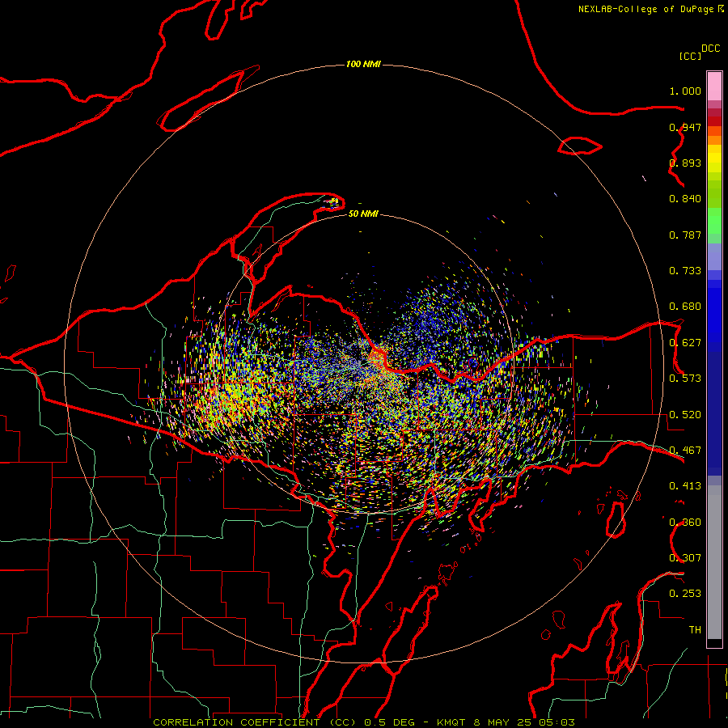The image size is (728, 728).
Task: Select the 0.680 legend value
Action: [x=685, y=307]
